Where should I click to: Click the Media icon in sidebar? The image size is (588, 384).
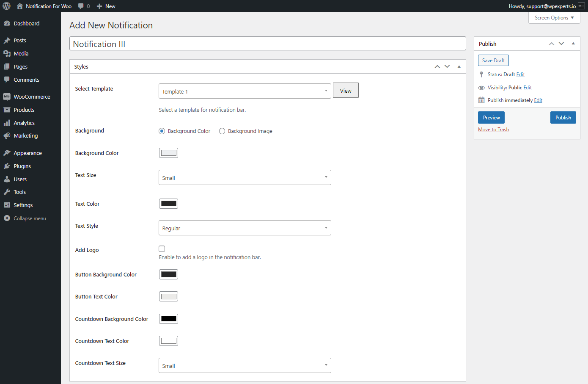7,54
